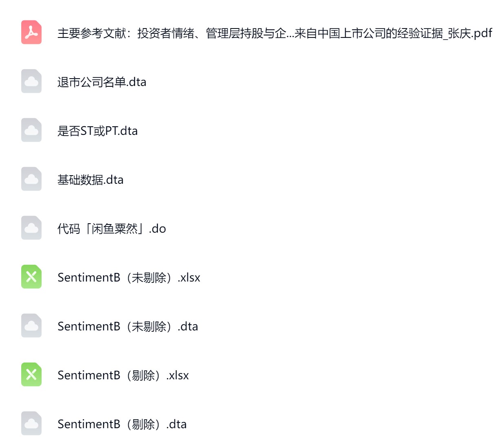Click the file icon for 代码「闲鱼粟然」.do
Viewport: 504px width, 440px height.
click(x=31, y=228)
